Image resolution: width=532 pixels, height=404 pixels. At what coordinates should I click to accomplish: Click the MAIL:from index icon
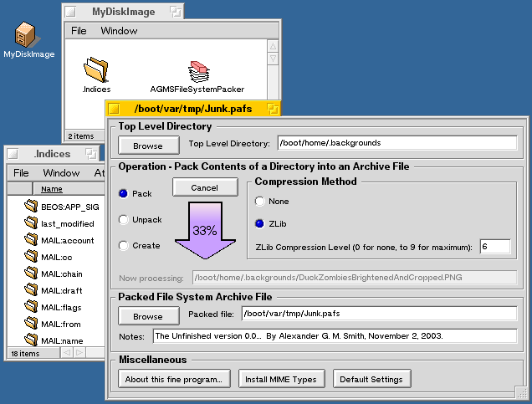click(x=31, y=323)
